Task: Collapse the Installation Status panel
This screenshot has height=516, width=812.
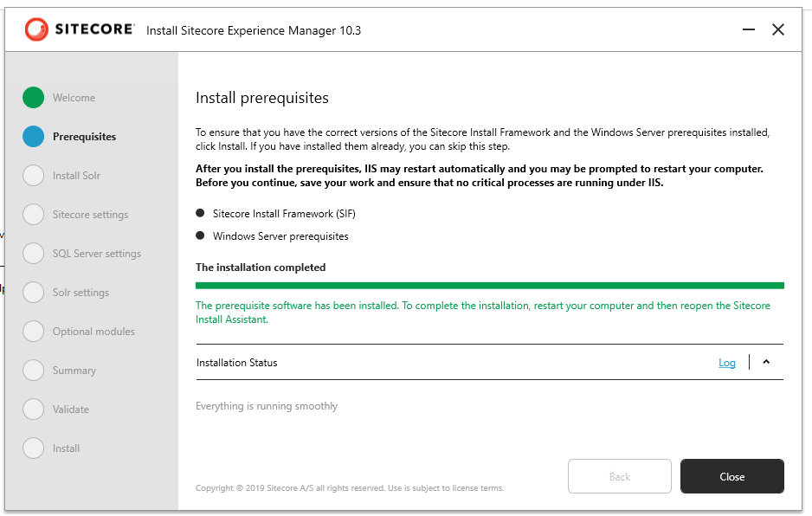Action: pos(766,363)
